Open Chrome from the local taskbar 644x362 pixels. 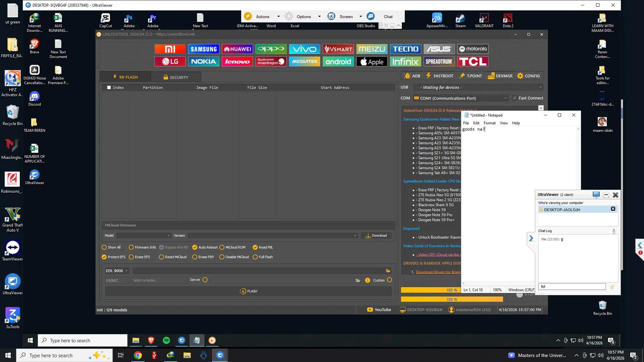[x=138, y=355]
